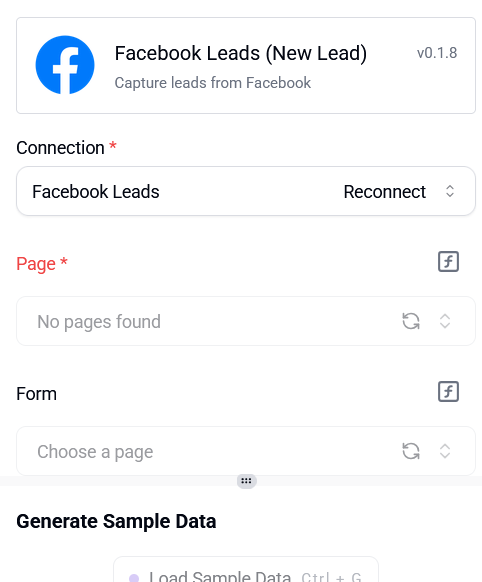Expand the Connection selector chevron
This screenshot has width=482, height=582.
pos(450,191)
